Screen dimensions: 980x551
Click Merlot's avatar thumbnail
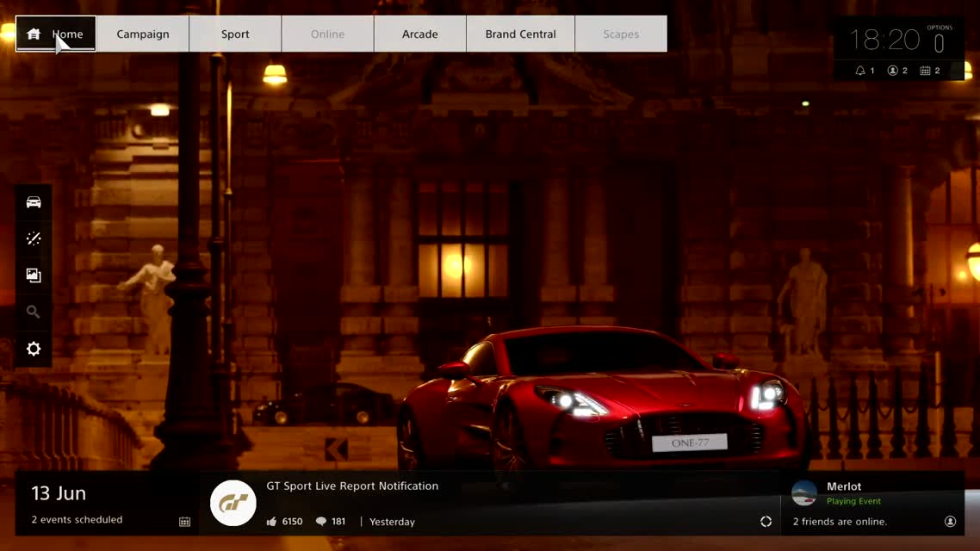point(803,493)
